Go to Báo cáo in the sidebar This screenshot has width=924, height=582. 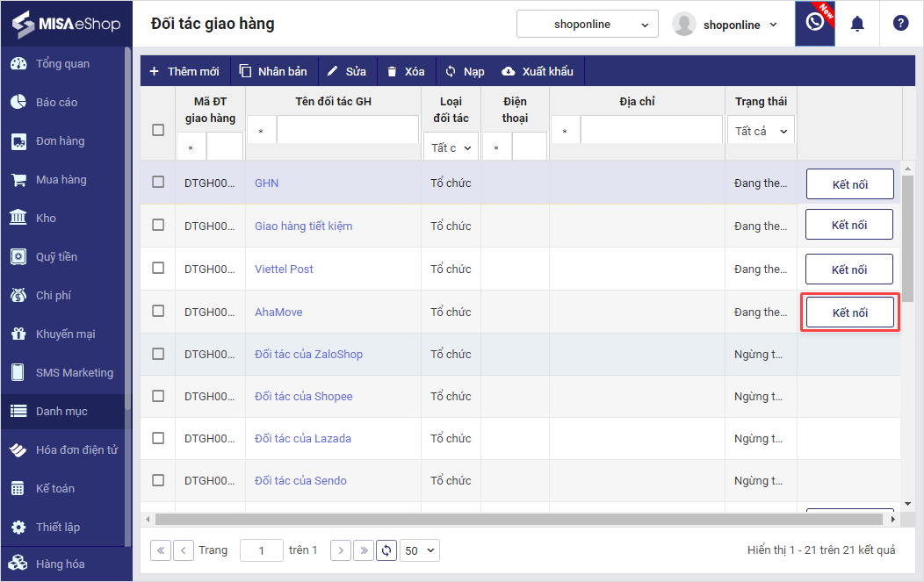pyautogui.click(x=56, y=103)
